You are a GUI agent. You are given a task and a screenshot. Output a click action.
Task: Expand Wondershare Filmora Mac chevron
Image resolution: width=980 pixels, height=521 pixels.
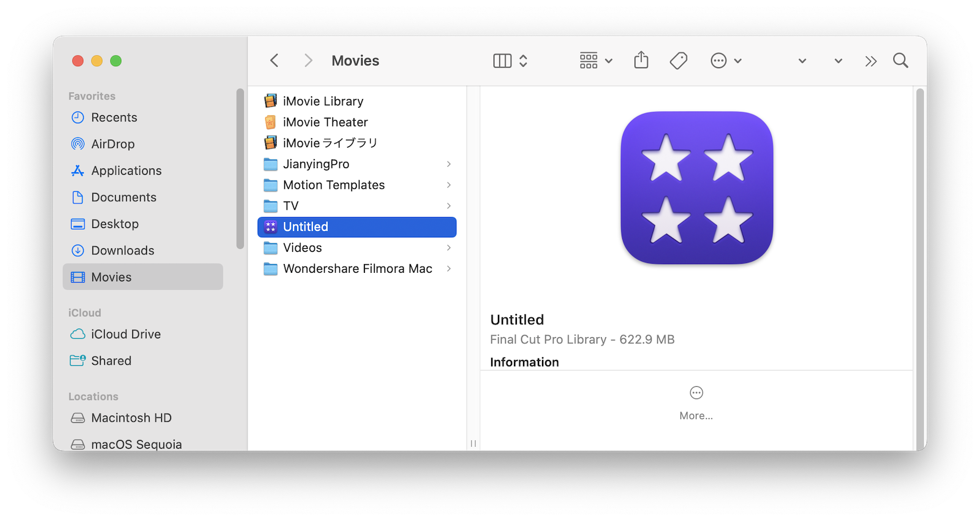pos(449,268)
